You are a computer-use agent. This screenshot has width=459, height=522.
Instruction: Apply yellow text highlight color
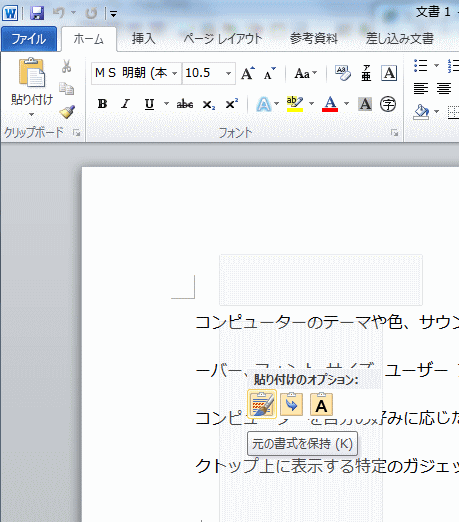pos(295,104)
